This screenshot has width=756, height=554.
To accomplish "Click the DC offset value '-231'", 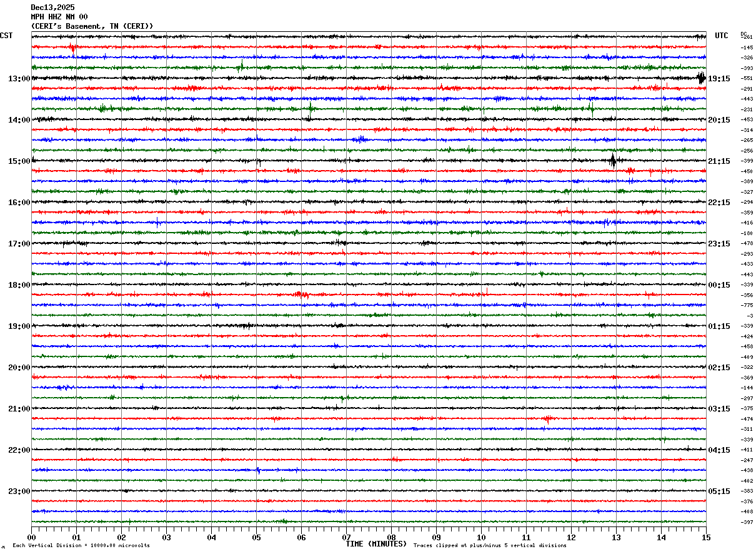I will (x=747, y=109).
